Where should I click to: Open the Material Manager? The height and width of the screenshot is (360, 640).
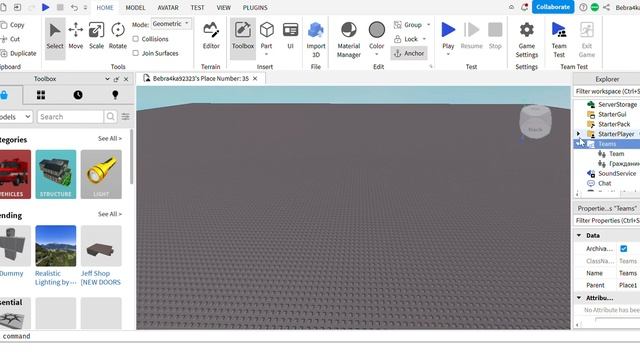point(349,40)
